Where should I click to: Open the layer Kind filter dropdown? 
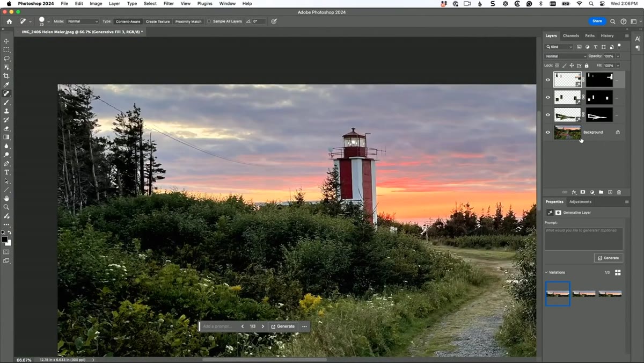(559, 47)
